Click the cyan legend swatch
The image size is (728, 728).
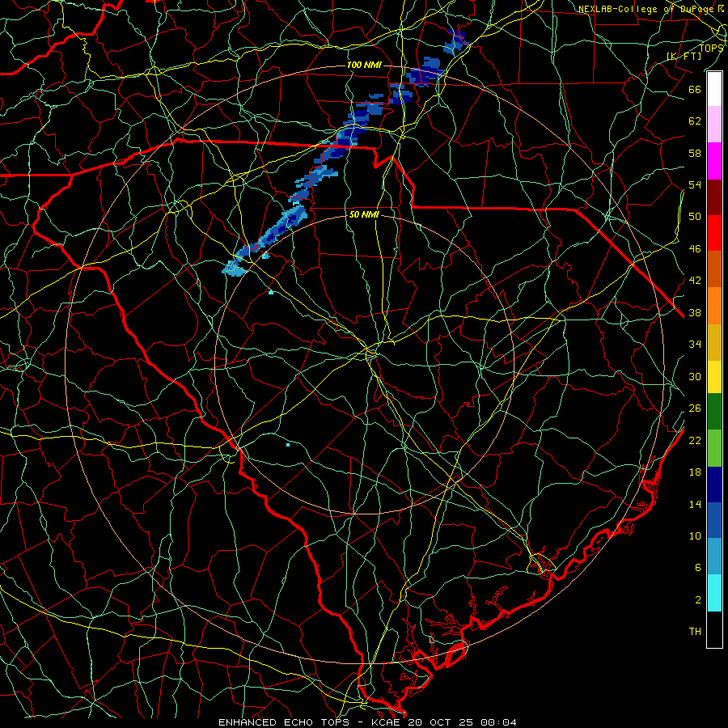click(714, 593)
